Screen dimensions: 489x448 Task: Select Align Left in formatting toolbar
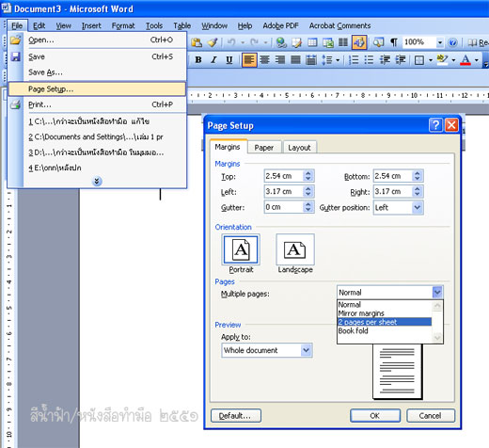click(249, 59)
